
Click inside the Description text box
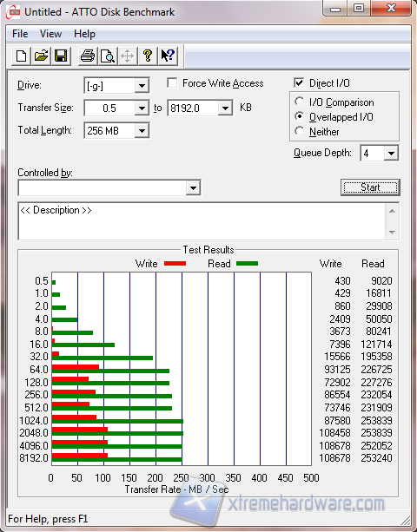point(202,221)
